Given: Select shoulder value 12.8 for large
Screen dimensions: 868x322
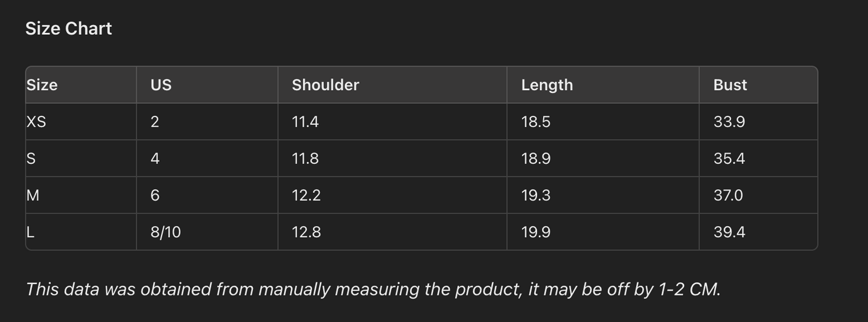Looking at the screenshot, I should (306, 232).
